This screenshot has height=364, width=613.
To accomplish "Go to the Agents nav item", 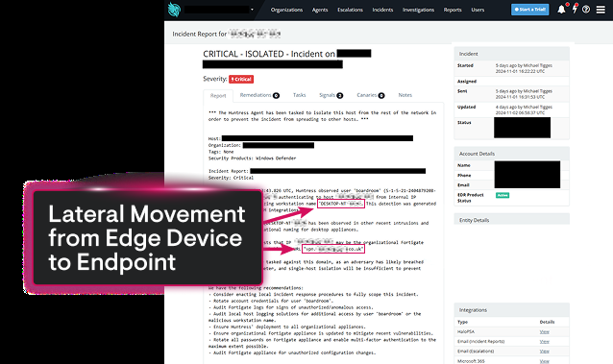I will [x=320, y=10].
